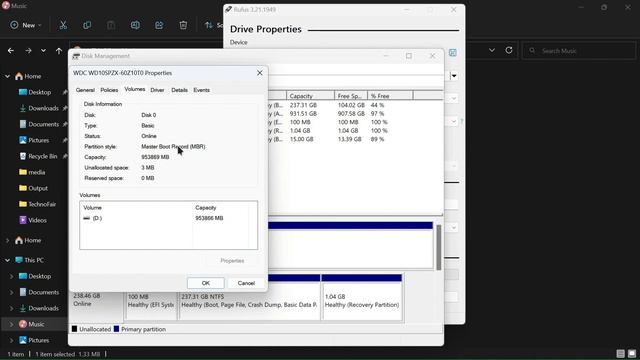
Task: Switch Explorer to large icons view
Action: [x=631, y=353]
